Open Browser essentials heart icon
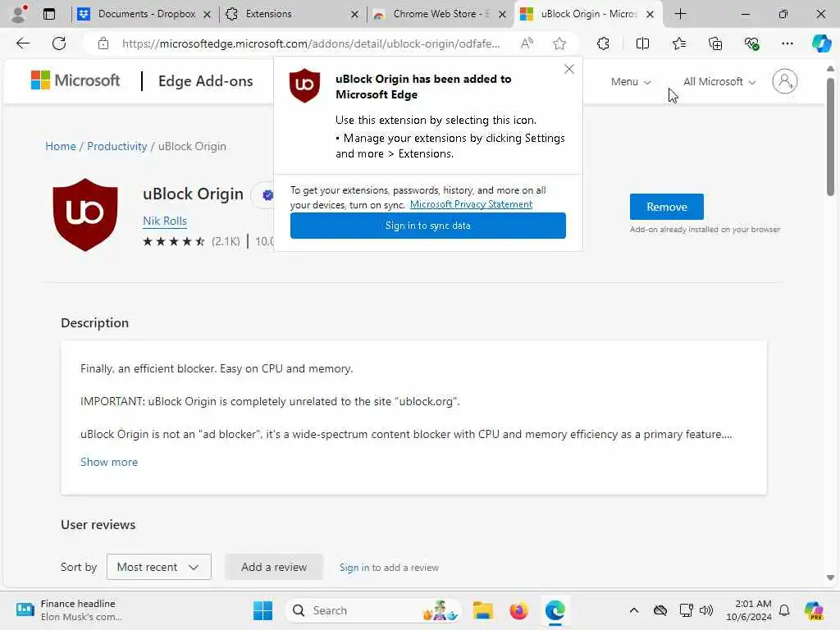 (x=751, y=43)
